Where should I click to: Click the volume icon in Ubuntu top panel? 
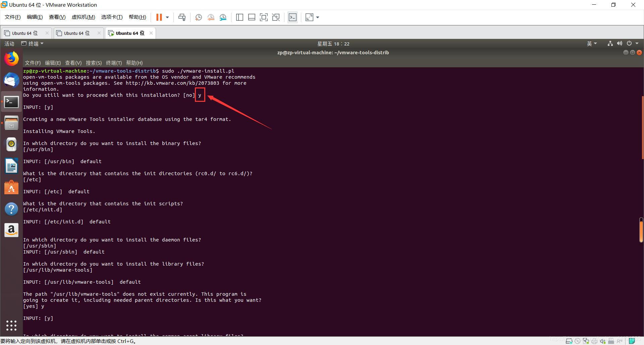(620, 44)
